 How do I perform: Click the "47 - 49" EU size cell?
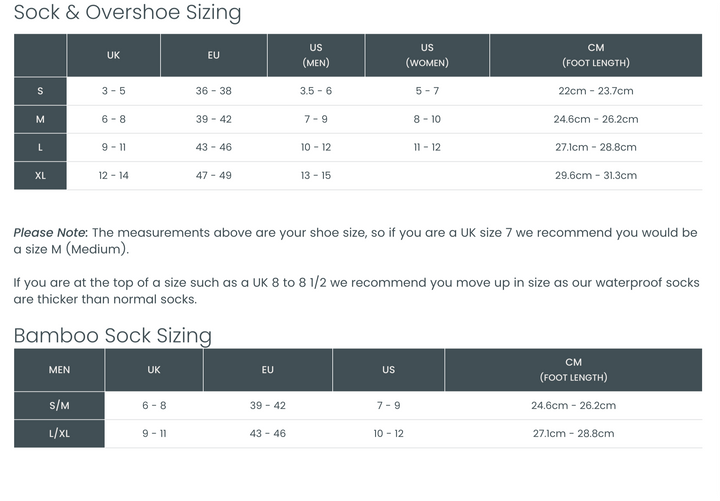click(x=213, y=176)
